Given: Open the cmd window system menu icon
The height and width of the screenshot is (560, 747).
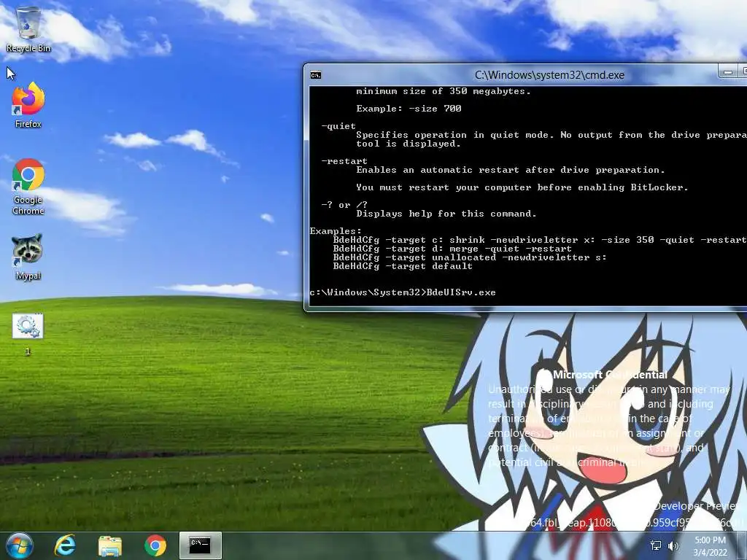Looking at the screenshot, I should pos(315,75).
